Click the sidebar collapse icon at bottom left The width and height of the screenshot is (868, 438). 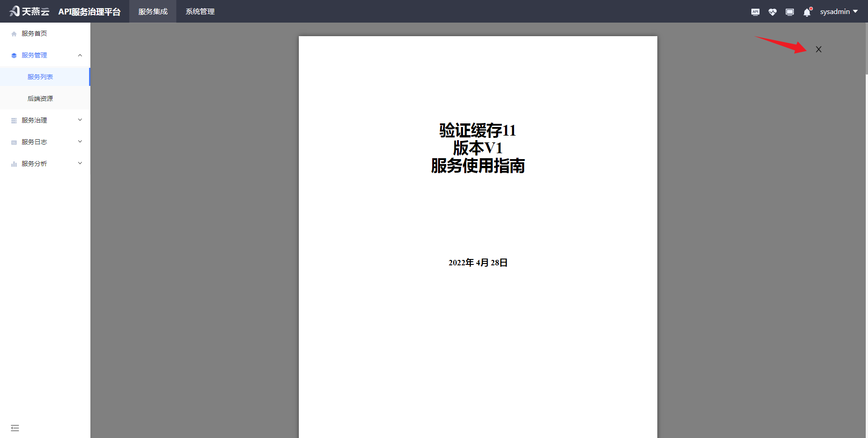[15, 428]
